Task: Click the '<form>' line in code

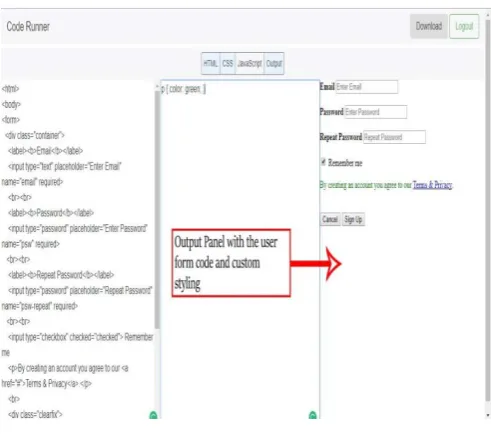Action: click(x=11, y=120)
